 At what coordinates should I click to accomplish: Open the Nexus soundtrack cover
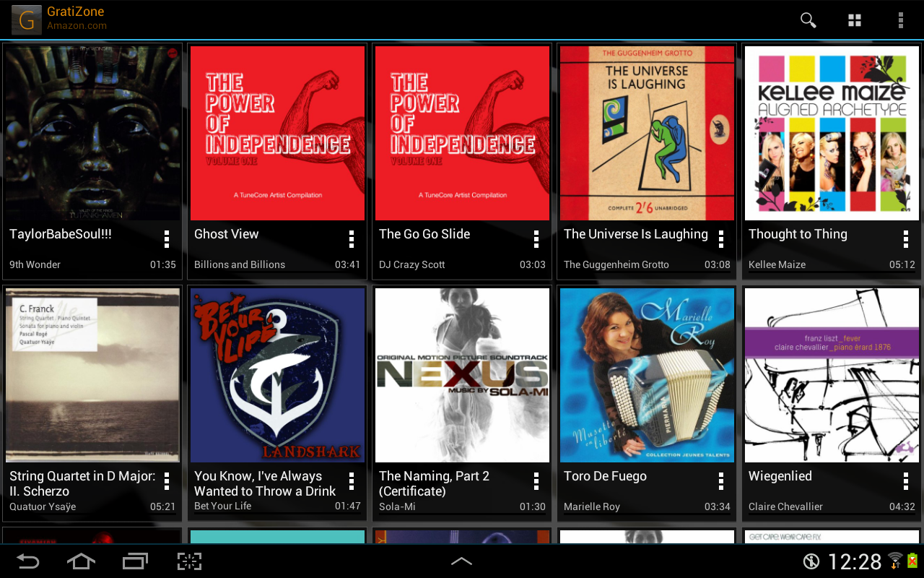click(463, 375)
